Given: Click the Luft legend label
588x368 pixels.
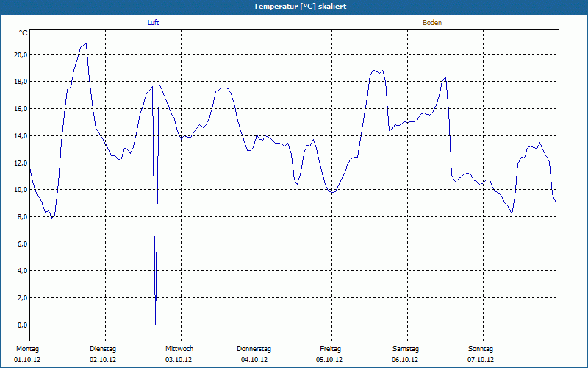Looking at the screenshot, I should coord(153,23).
